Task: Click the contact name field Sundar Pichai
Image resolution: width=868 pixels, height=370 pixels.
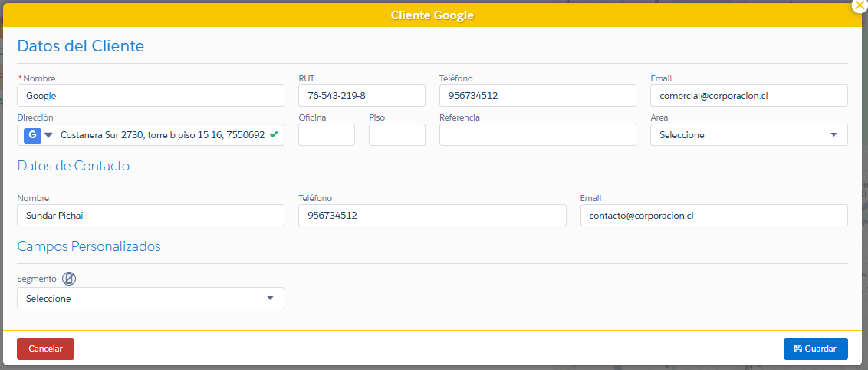Action: point(150,216)
